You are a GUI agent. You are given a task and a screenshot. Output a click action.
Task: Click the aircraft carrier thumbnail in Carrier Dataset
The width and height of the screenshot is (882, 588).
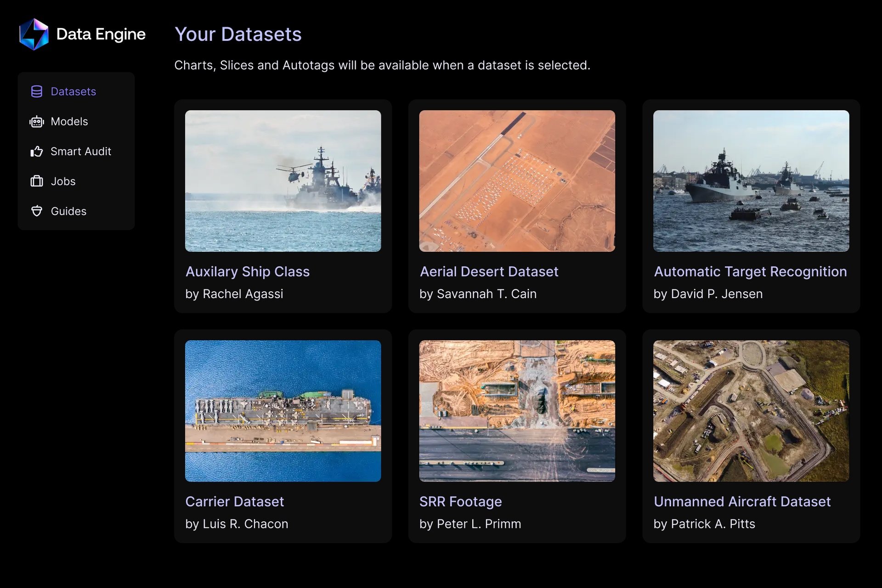point(283,411)
